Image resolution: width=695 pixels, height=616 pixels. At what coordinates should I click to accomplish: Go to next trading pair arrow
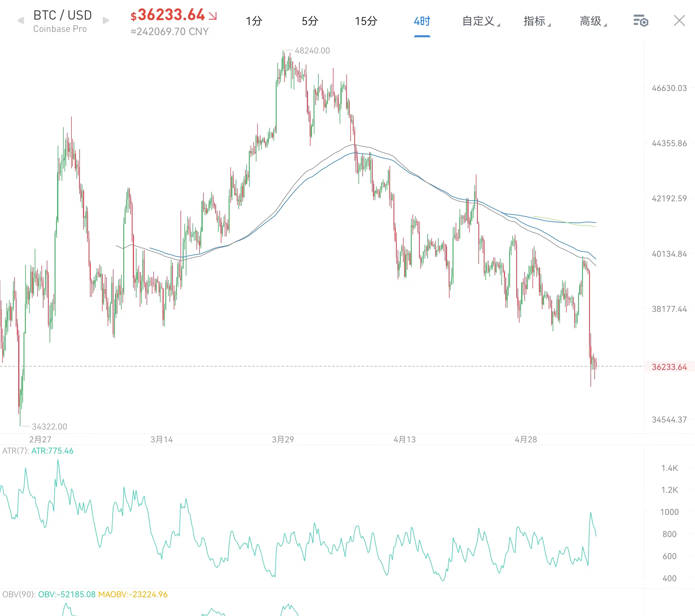pos(106,21)
